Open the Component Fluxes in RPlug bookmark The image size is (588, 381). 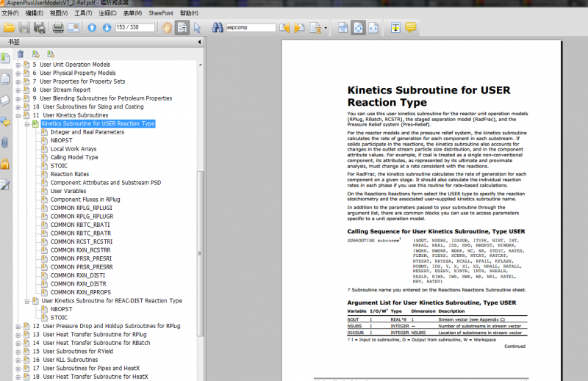(85, 200)
